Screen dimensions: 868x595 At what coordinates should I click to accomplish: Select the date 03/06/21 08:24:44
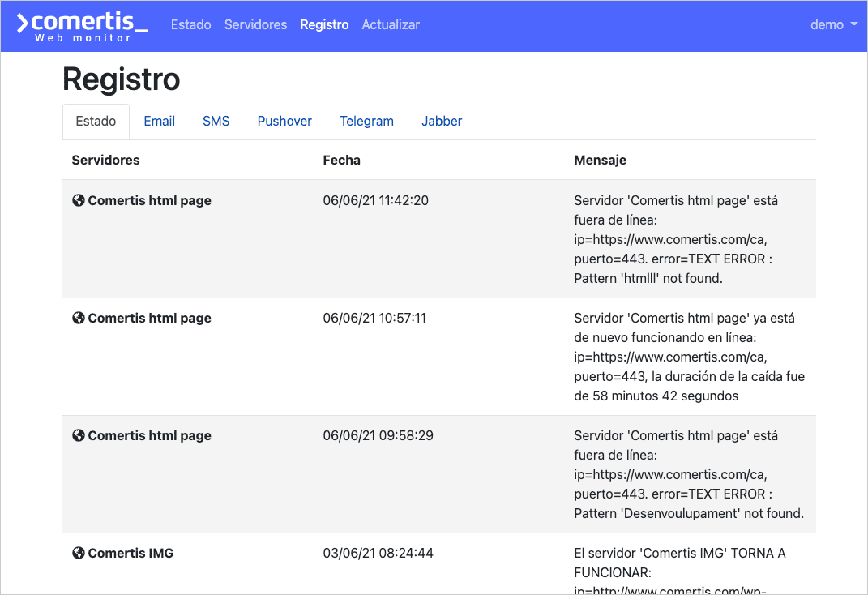(x=378, y=553)
